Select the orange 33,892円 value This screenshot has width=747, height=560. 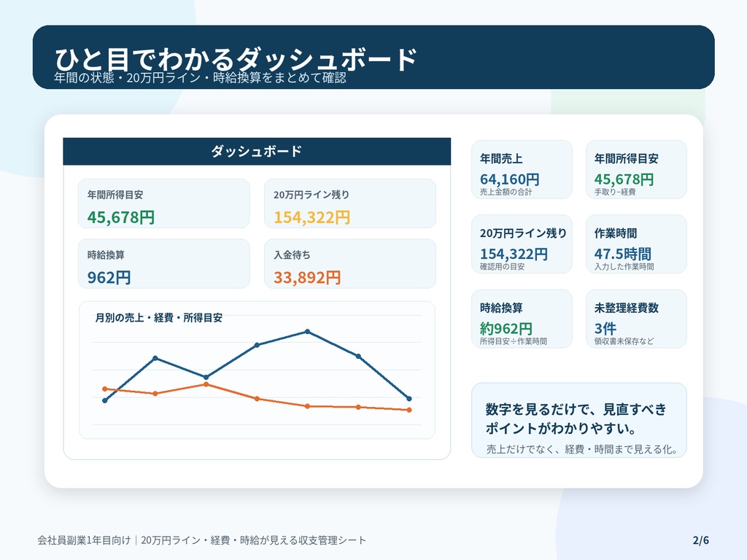(x=307, y=278)
